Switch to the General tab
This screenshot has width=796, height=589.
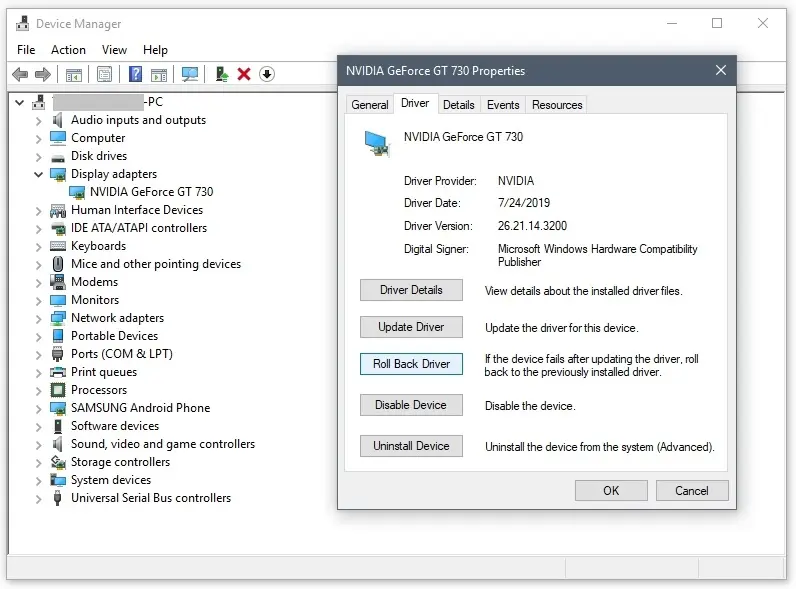click(x=370, y=105)
